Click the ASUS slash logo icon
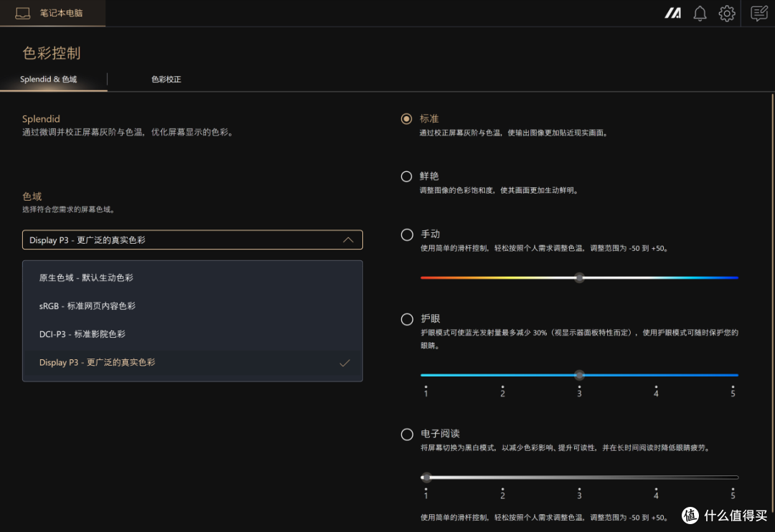Viewport: 775px width, 532px height. (672, 14)
